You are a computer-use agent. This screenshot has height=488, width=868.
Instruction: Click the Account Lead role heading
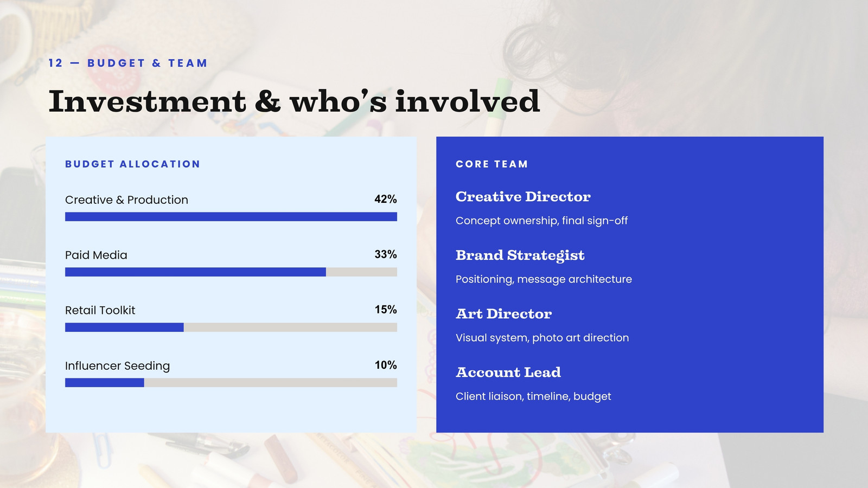(x=508, y=372)
